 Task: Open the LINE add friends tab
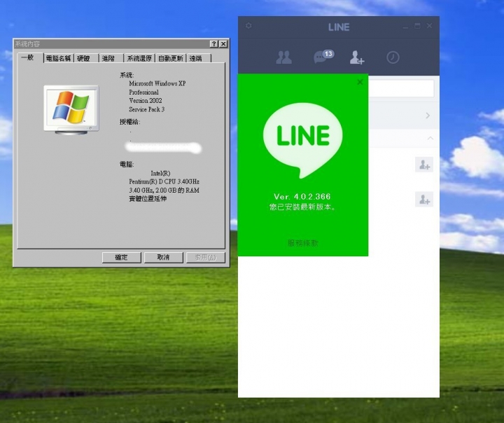(357, 57)
